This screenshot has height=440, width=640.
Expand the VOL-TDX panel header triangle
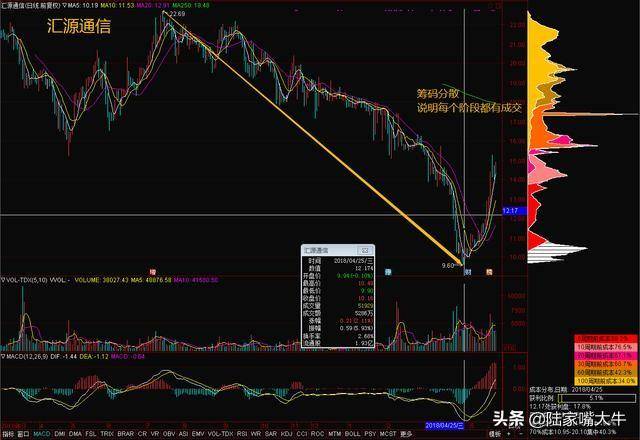[x=3, y=280]
